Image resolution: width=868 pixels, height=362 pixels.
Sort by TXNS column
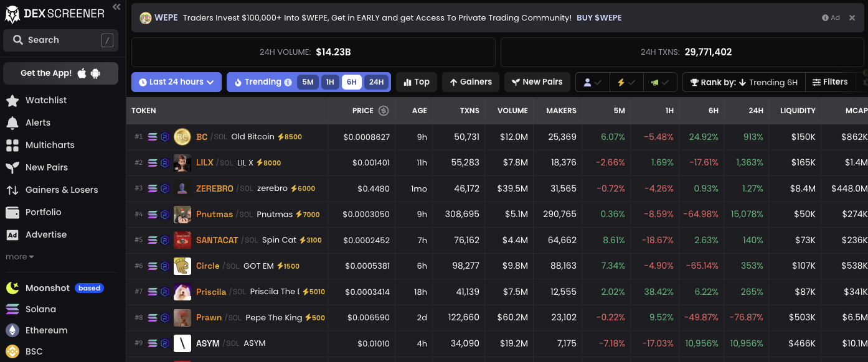tap(469, 111)
